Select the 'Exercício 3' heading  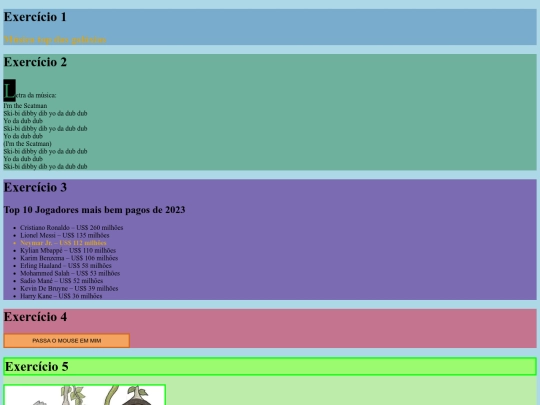[x=35, y=187]
